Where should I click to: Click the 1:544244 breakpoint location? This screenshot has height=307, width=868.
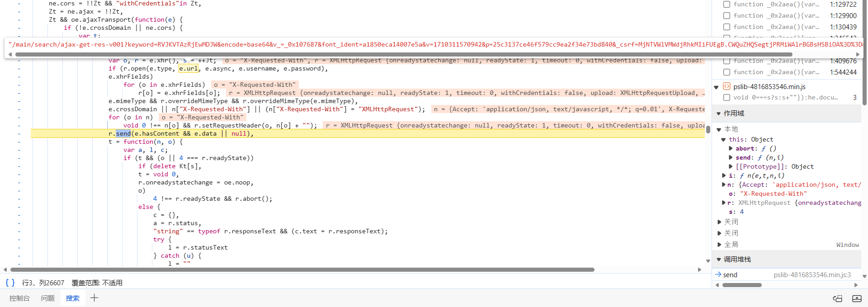click(843, 72)
